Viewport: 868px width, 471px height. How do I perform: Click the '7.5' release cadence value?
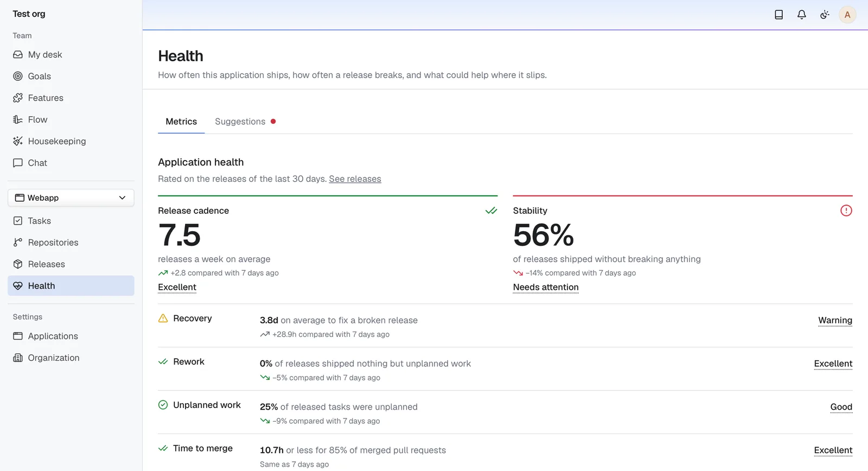[180, 235]
